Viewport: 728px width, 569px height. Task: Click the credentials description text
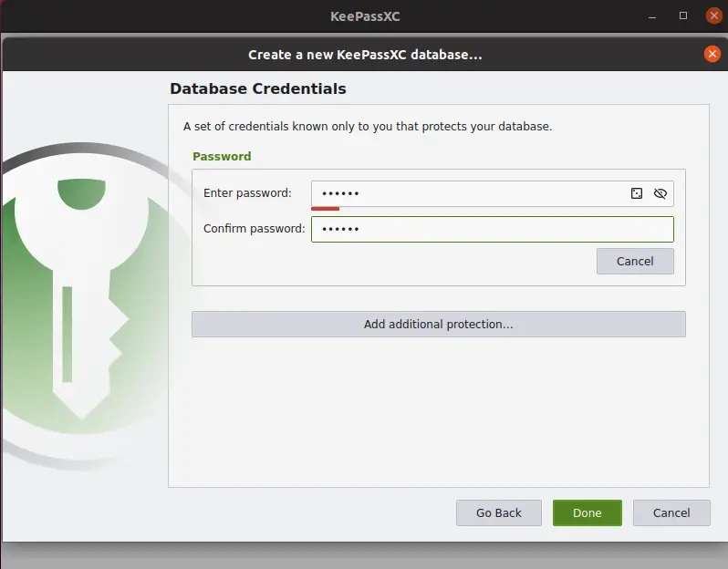[368, 127]
